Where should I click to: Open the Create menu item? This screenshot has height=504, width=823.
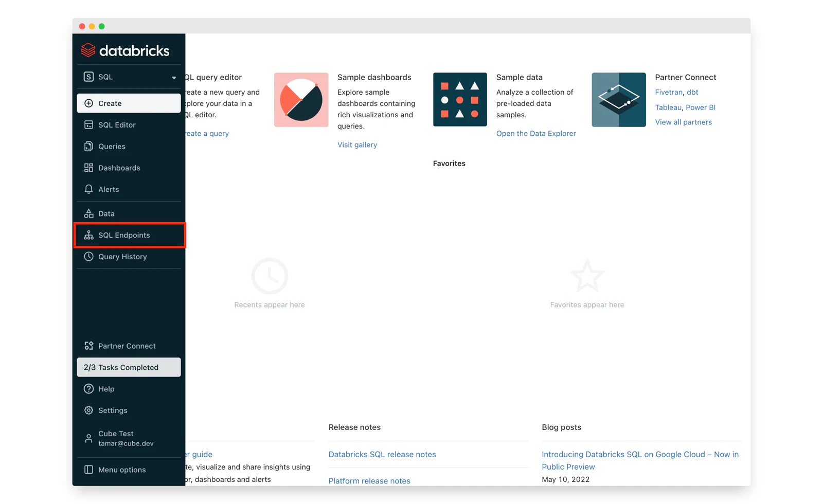click(x=129, y=103)
